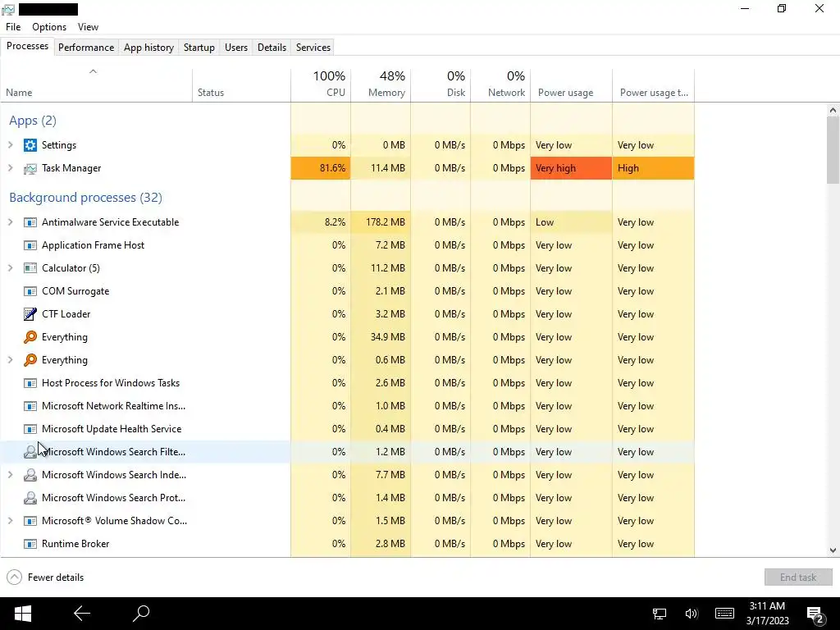Click the End task button
The image size is (840, 630).
coord(798,577)
